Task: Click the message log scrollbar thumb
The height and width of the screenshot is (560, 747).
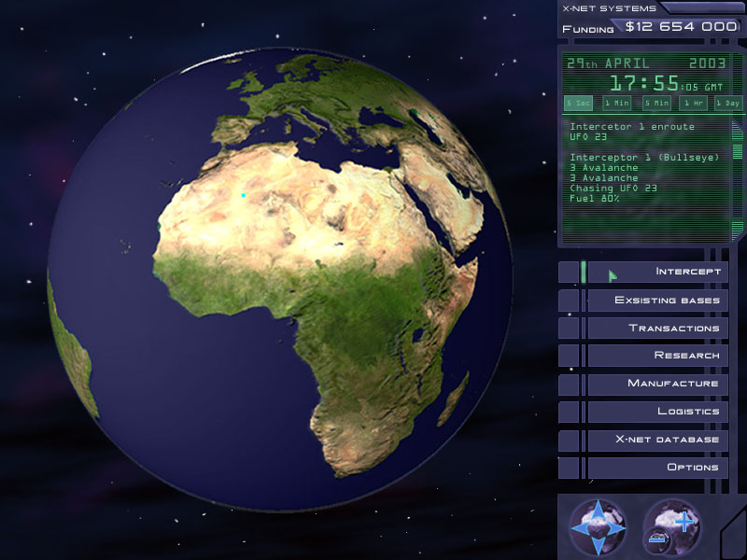Action: 737,152
